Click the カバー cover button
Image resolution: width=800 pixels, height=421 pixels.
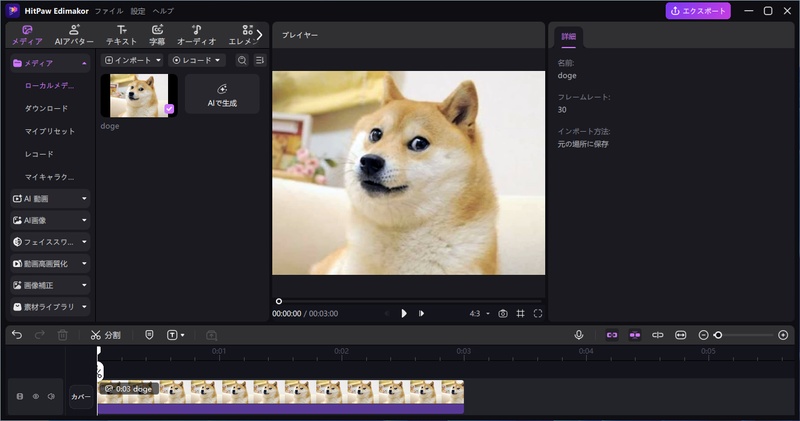(81, 397)
